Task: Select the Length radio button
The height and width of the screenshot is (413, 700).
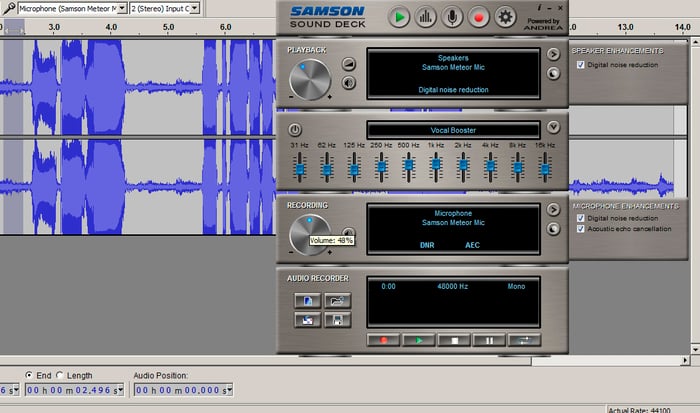Action: [x=59, y=375]
